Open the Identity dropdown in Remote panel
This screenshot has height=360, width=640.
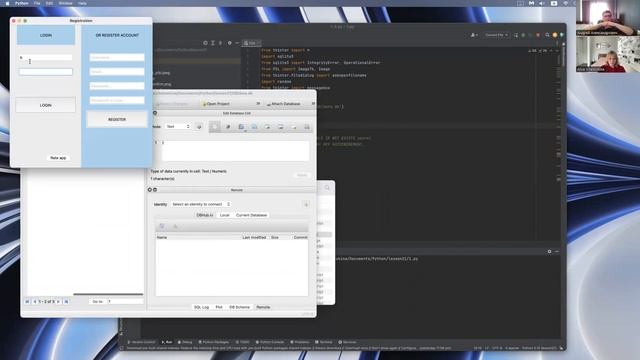[201, 204]
